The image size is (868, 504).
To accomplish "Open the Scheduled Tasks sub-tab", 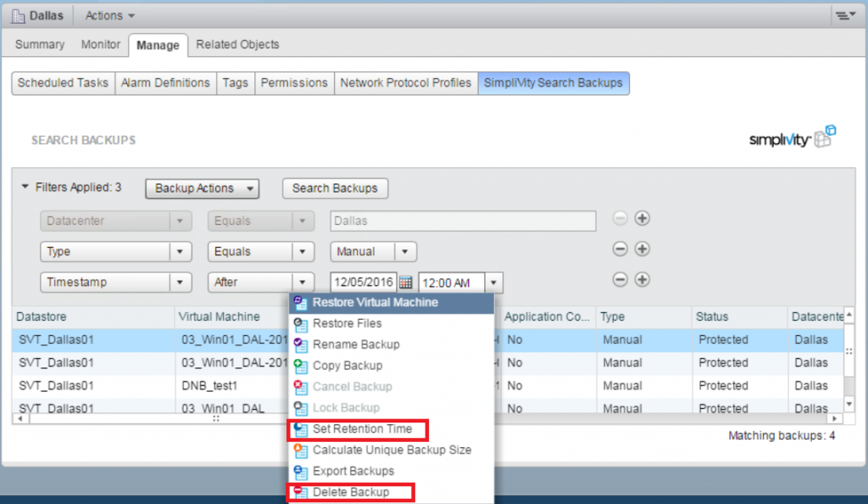I will 63,82.
